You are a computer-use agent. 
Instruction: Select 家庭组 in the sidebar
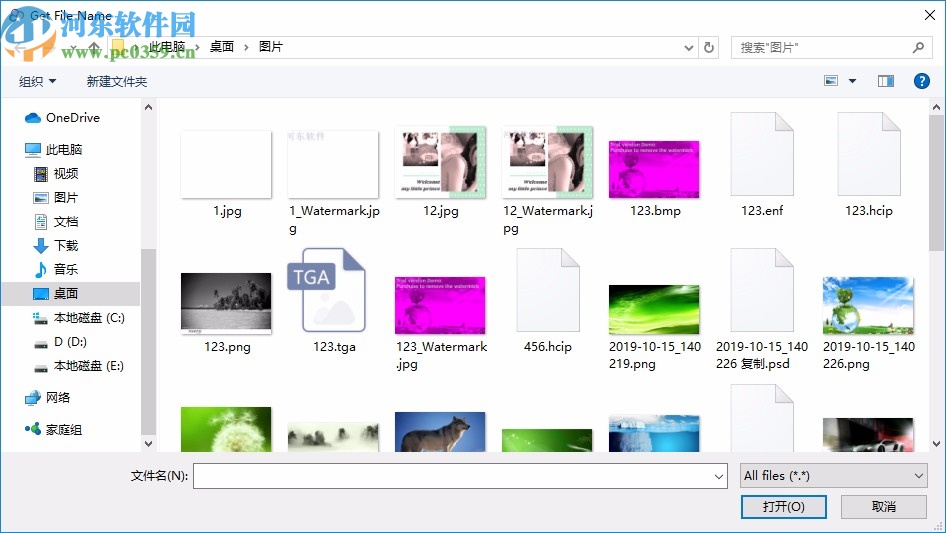click(x=54, y=430)
